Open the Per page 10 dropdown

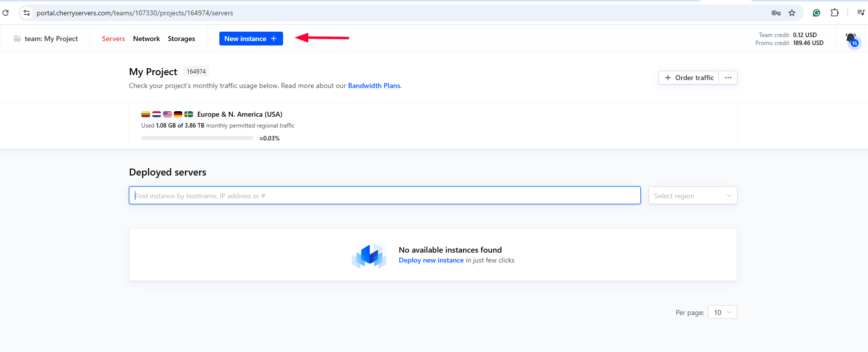[x=722, y=312]
